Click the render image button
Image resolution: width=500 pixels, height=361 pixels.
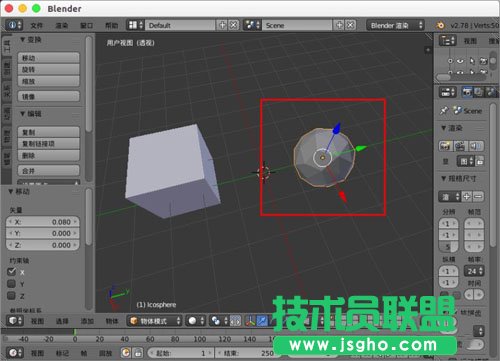pos(445,146)
